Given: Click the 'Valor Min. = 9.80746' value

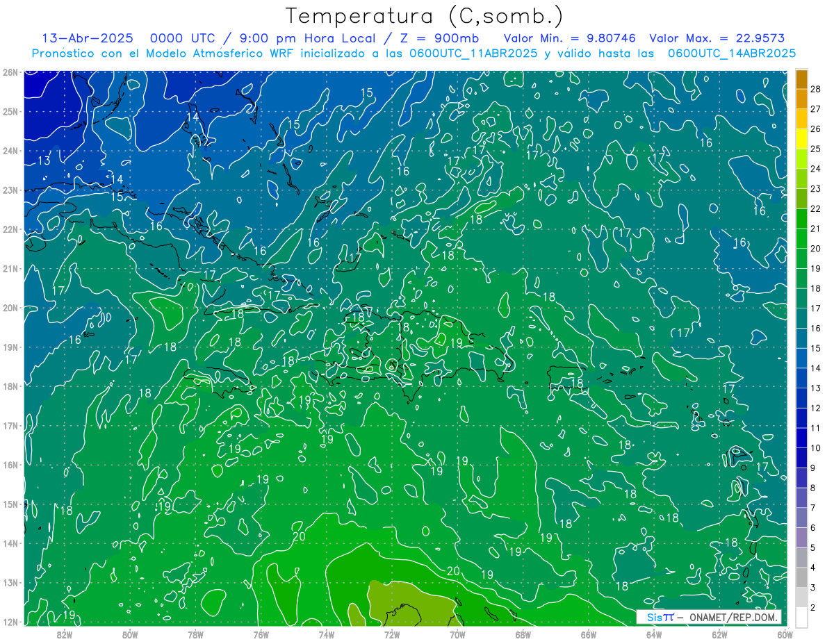Looking at the screenshot, I should [569, 38].
